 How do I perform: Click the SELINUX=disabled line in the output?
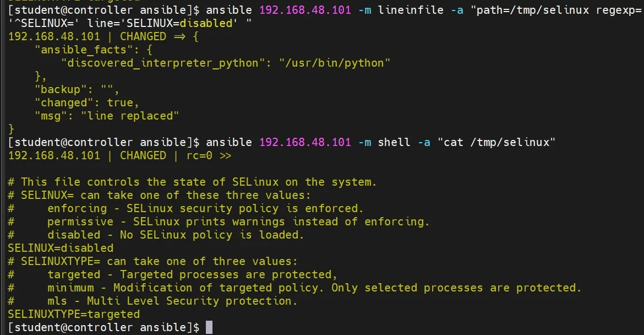[x=61, y=248]
